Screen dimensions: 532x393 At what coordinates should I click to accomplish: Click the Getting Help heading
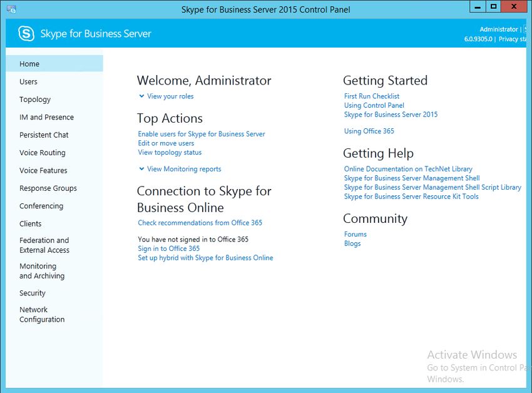[x=378, y=153]
